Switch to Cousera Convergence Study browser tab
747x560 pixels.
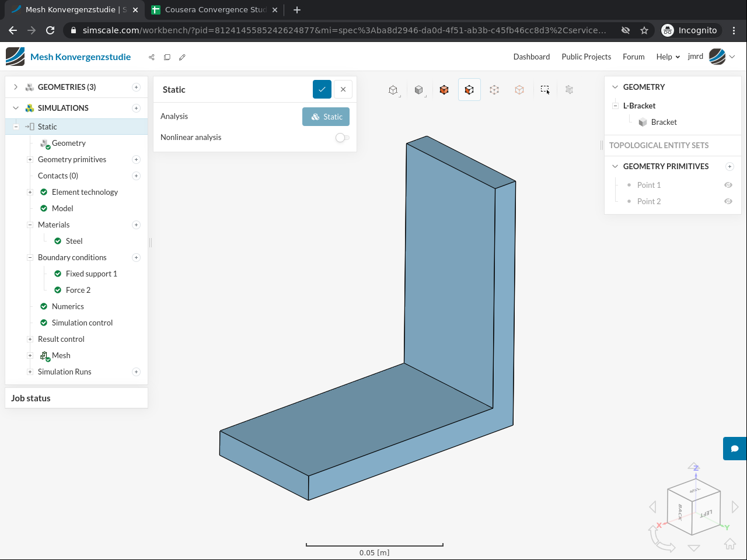pos(215,10)
